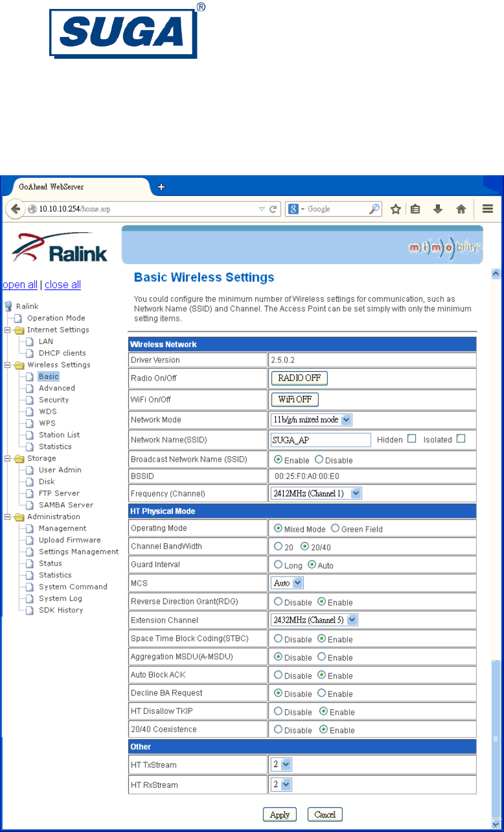Open the LAN settings page
Screen dimensions: 504x832
(46, 342)
